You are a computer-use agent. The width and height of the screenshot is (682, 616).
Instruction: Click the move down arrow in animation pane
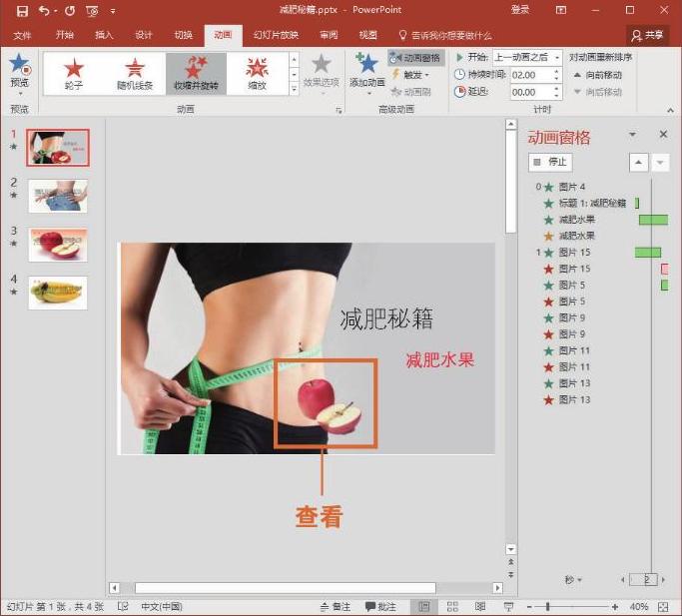(660, 163)
